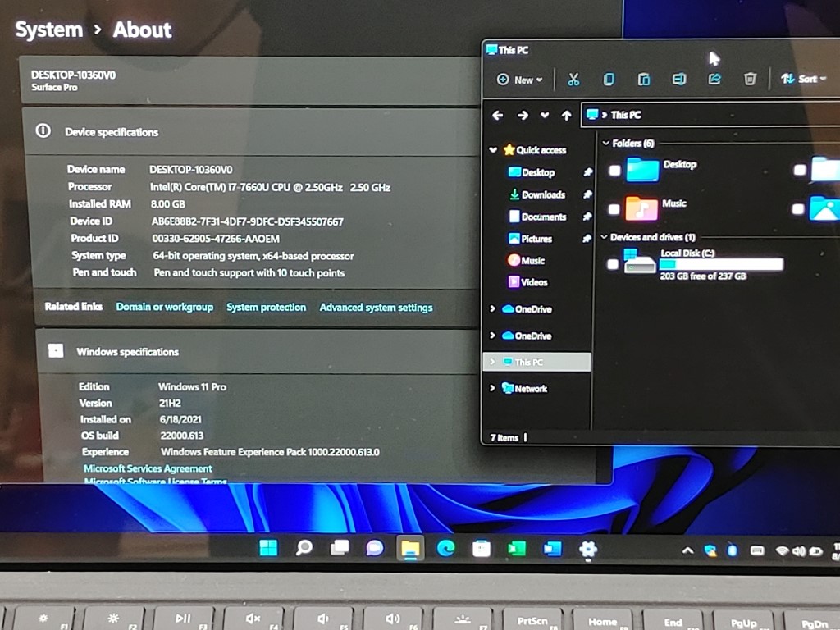Screen dimensions: 840x630
Task: Open Domain or workgroup link
Action: click(x=164, y=307)
